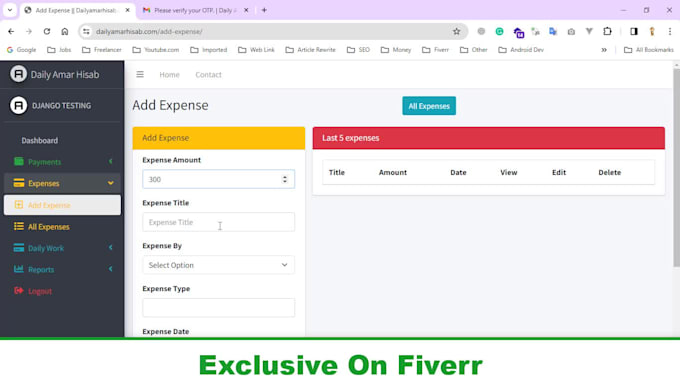
Task: Open site information icon in address bar
Action: click(86, 31)
